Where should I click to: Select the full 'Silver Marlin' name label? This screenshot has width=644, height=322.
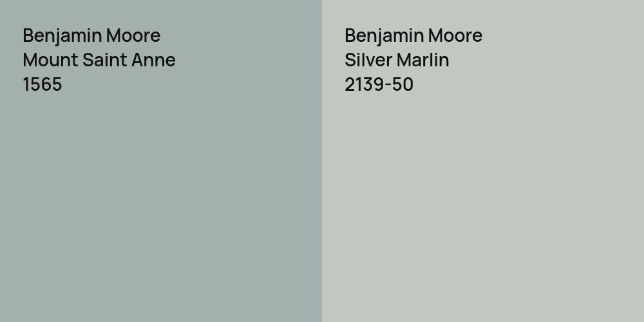397,60
